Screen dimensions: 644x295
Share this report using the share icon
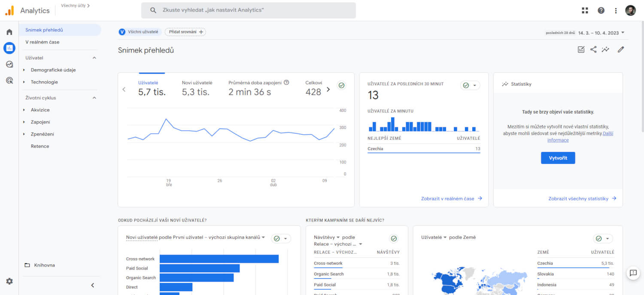(593, 49)
